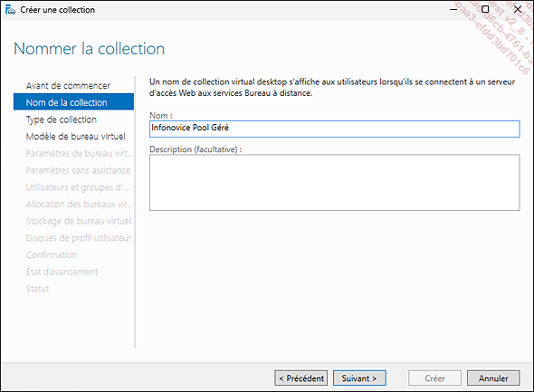Viewport: 534px width, 392px height.
Task: Click the disabled Créer button
Action: click(x=435, y=378)
